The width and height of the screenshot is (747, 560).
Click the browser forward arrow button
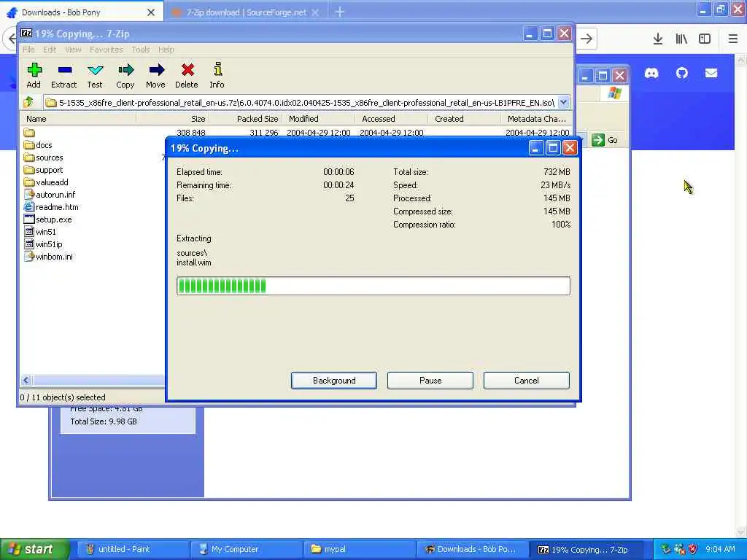pos(587,39)
